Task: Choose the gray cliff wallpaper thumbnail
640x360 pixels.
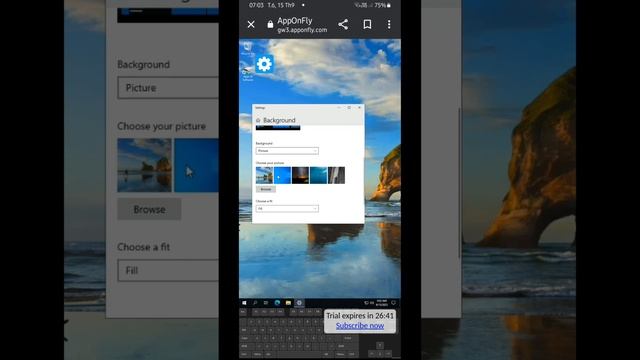Action: [x=336, y=175]
